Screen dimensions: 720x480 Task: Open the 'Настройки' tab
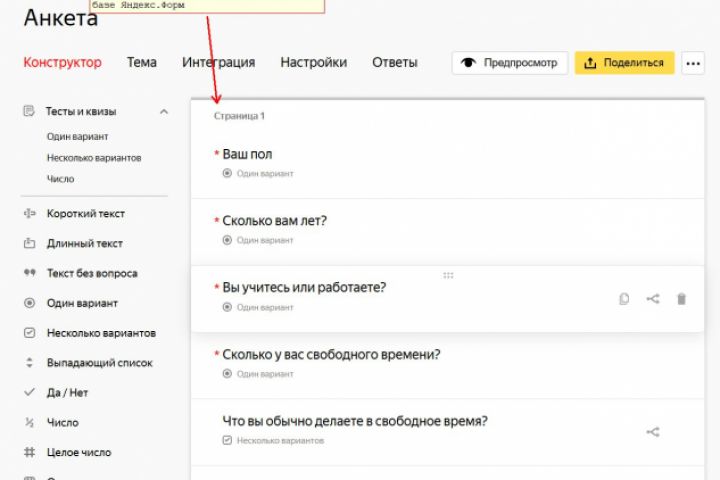click(x=313, y=62)
